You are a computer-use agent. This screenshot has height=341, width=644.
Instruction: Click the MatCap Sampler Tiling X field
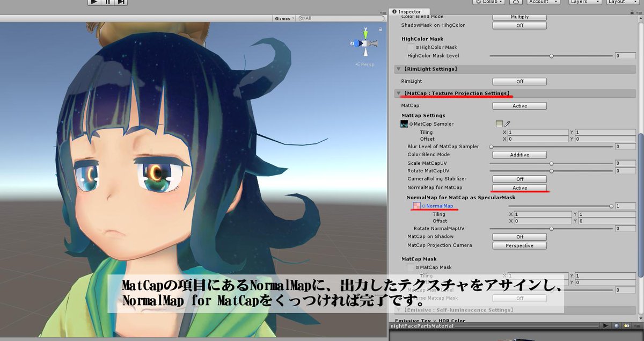click(538, 132)
